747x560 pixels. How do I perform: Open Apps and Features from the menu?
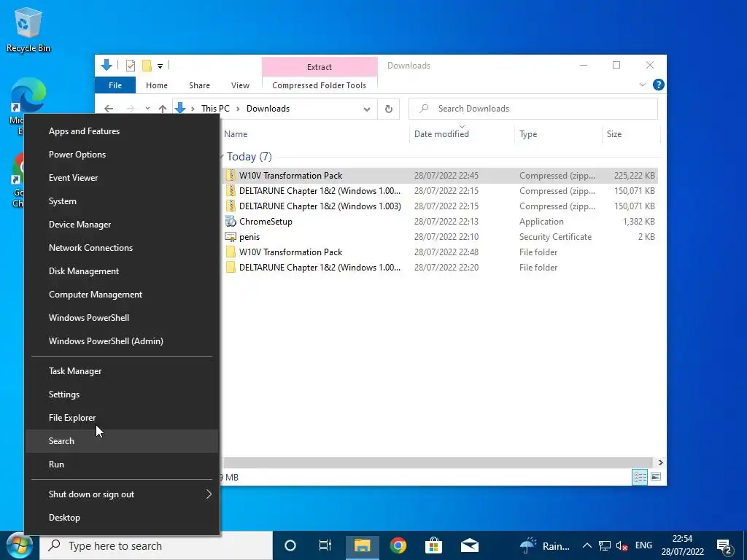click(x=122, y=131)
